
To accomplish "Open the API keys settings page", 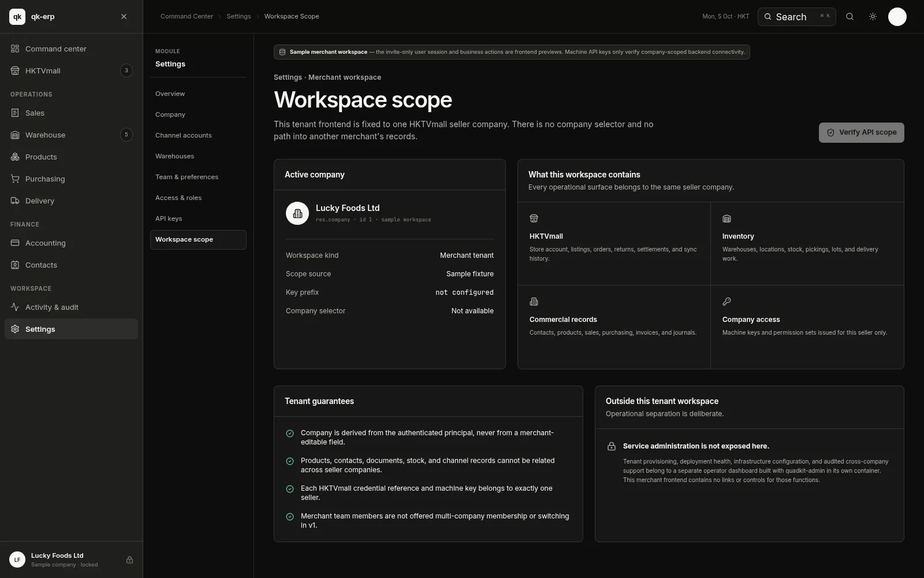I will [x=198, y=218].
